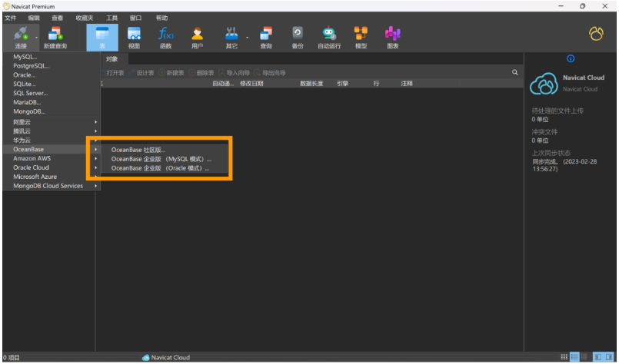Open the 编辑 (Edit) menu
619x364 pixels.
tap(34, 18)
